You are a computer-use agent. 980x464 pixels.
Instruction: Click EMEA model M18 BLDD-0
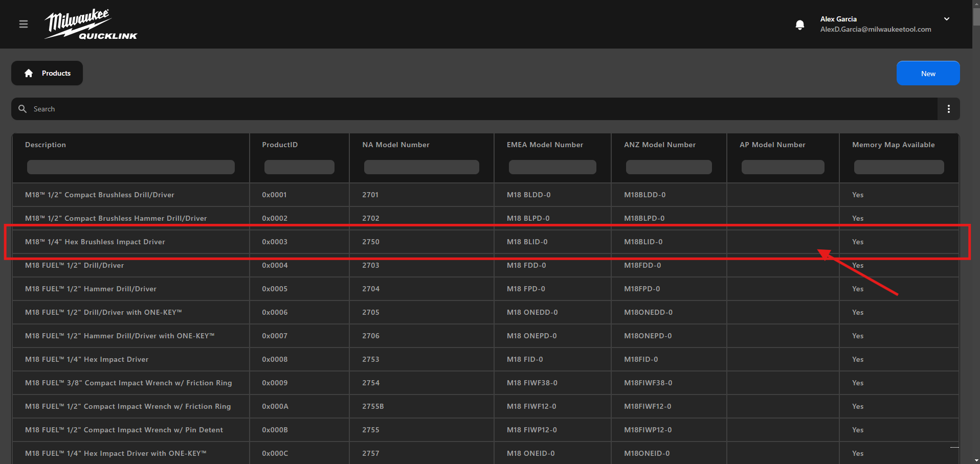coord(529,195)
